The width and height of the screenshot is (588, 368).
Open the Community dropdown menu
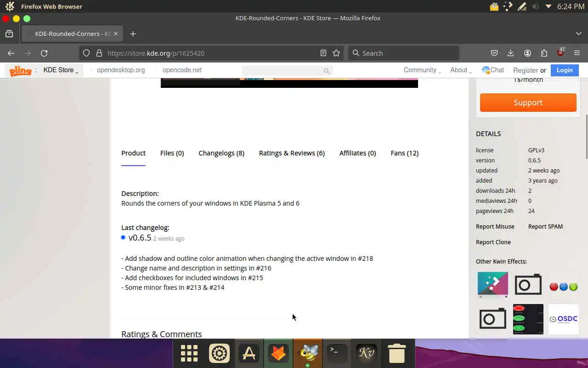point(422,70)
